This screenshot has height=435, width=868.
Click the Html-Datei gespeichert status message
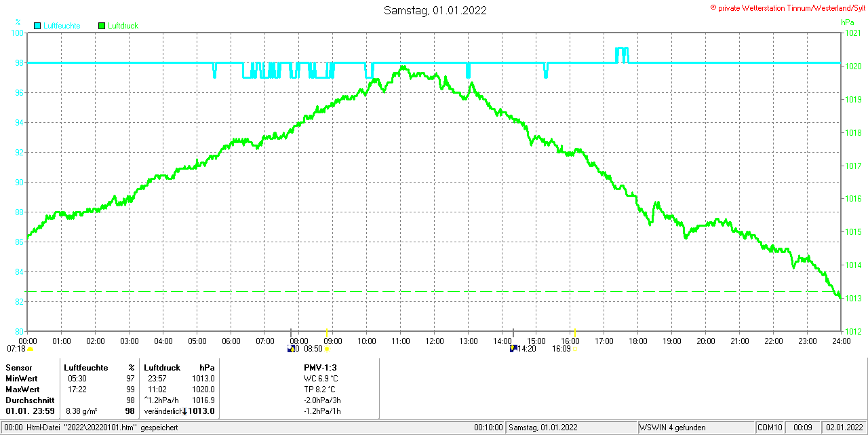(x=90, y=428)
